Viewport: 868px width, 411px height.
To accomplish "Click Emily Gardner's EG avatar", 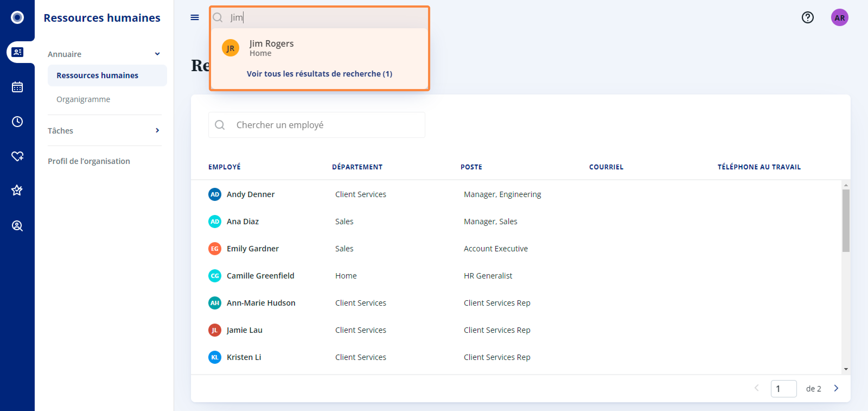I will (215, 248).
